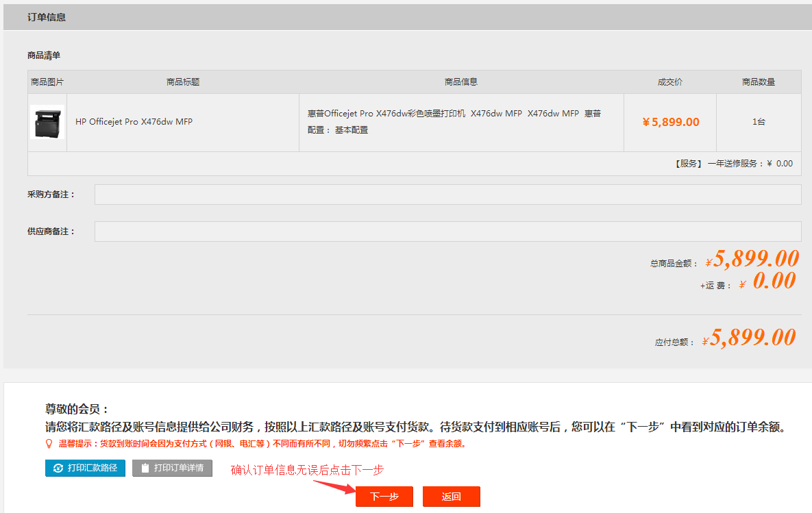Click the 商品信息 column header

point(461,82)
